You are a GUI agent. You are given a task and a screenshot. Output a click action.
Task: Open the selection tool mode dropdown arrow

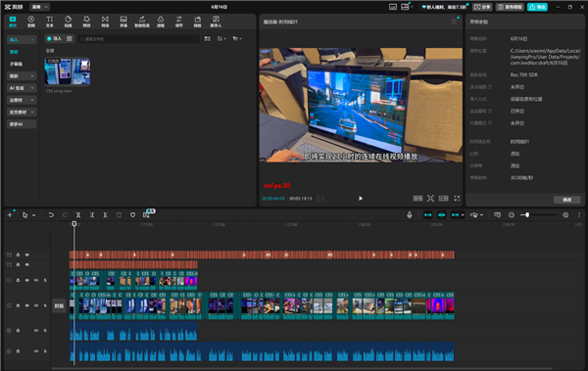33,215
